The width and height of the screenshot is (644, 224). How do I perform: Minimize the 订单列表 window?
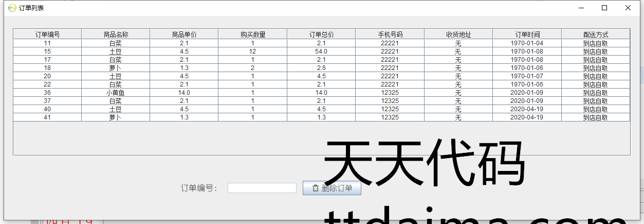click(581, 8)
